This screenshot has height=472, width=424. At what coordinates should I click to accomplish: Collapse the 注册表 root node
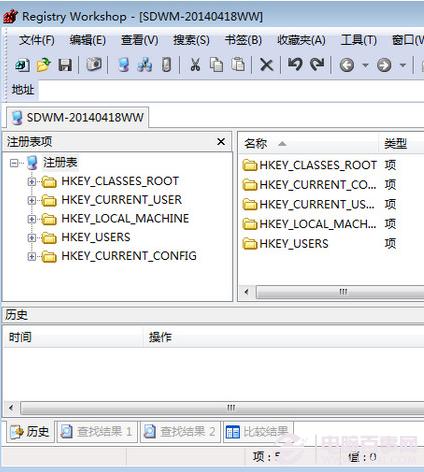14,163
